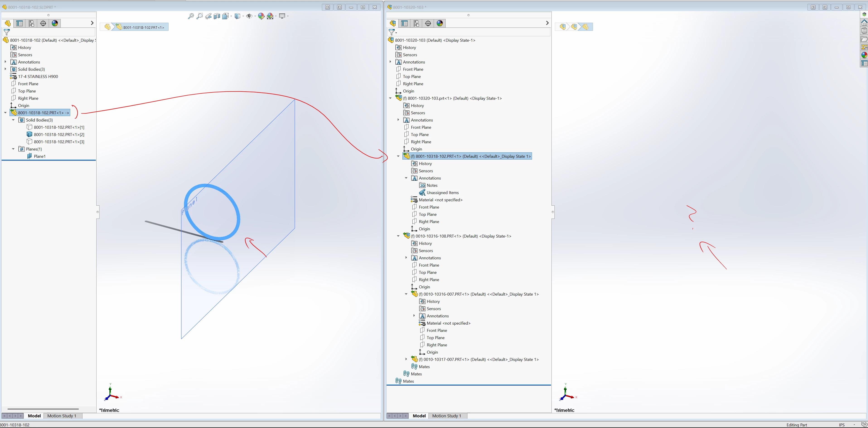Expand 0010-10317-007.PRT component node

pos(406,359)
